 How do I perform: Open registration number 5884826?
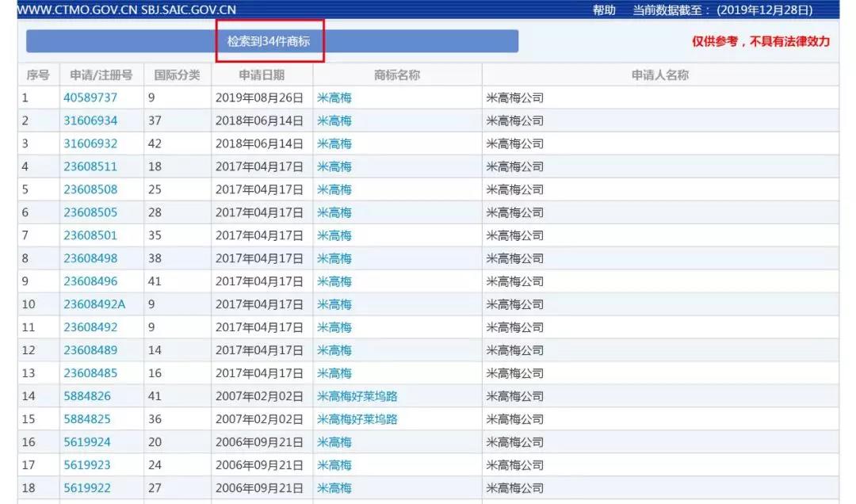pyautogui.click(x=87, y=396)
